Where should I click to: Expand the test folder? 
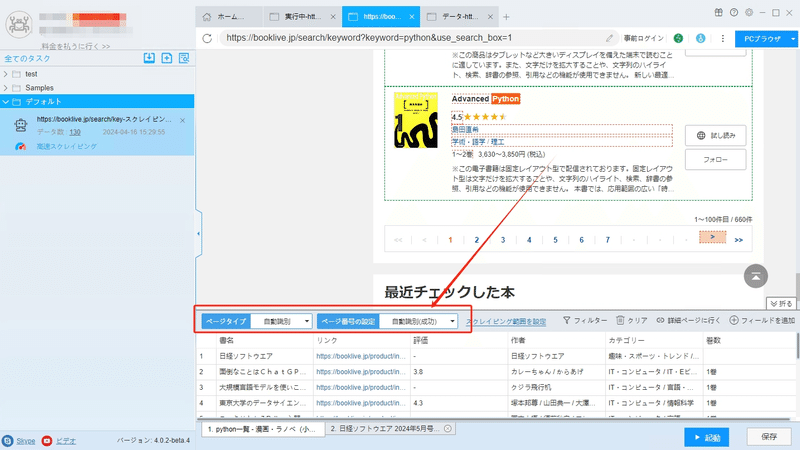click(x=6, y=74)
